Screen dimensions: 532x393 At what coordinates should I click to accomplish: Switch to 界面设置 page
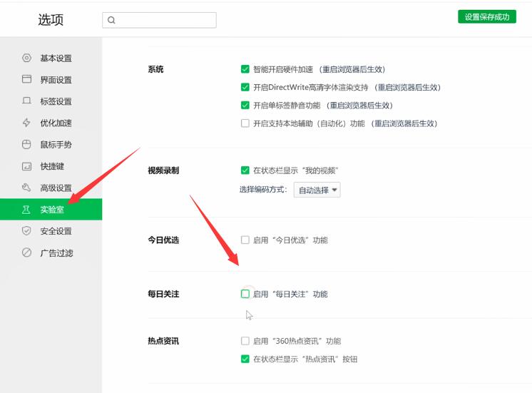point(51,80)
